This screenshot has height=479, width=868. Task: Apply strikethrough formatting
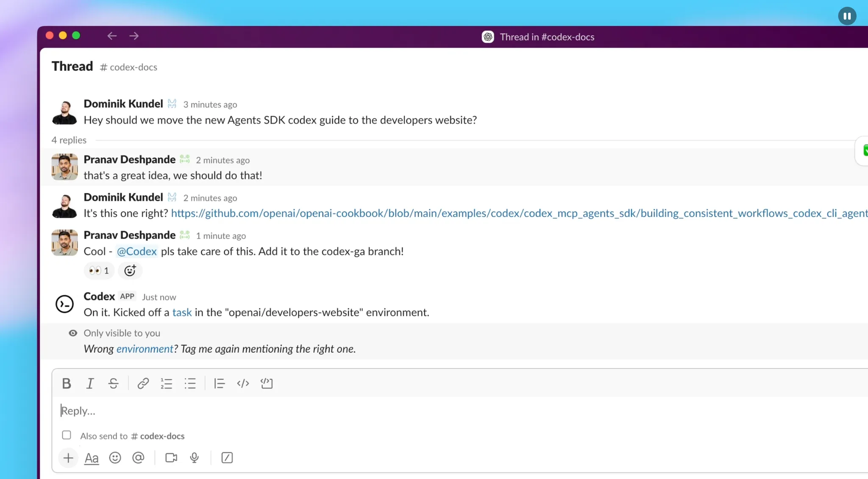113,383
